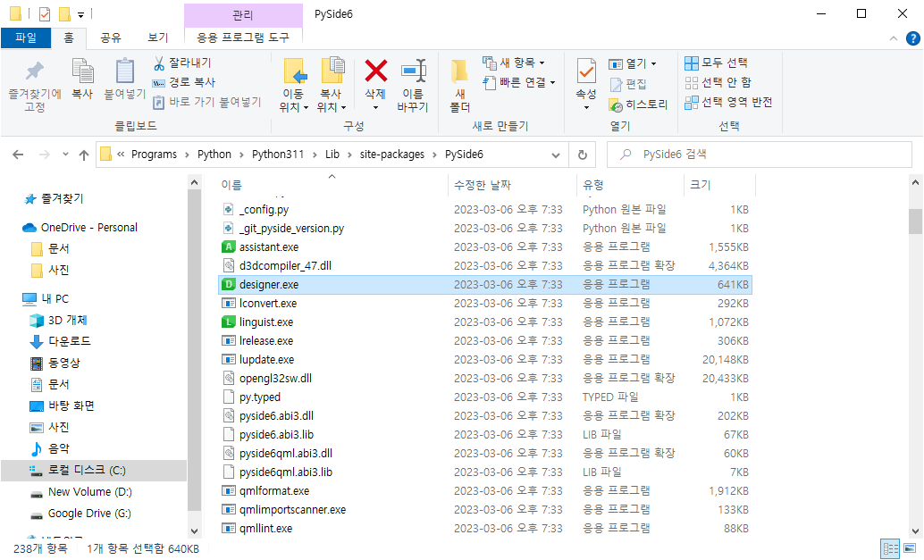Click 편집 (Edit) in the ribbon
Screen dimensions: 924x560
[628, 84]
